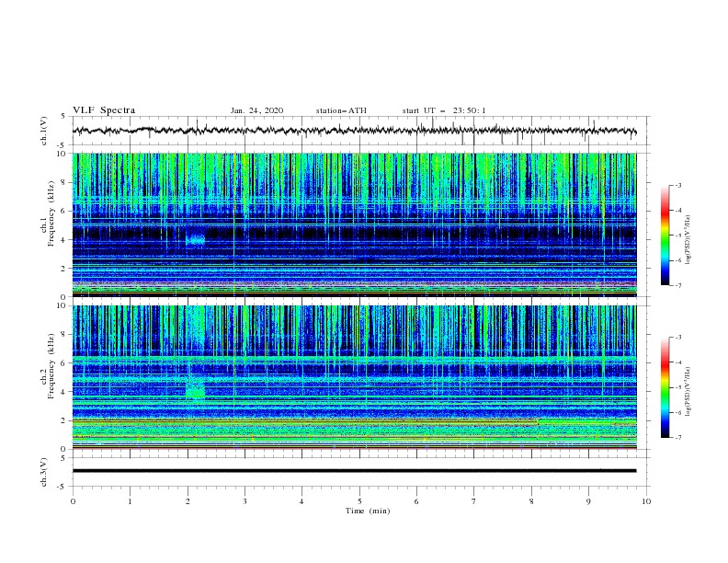Screen dimensions: 728x563
Task: Click the flat ch.3 waveform trace
Action: coord(354,471)
